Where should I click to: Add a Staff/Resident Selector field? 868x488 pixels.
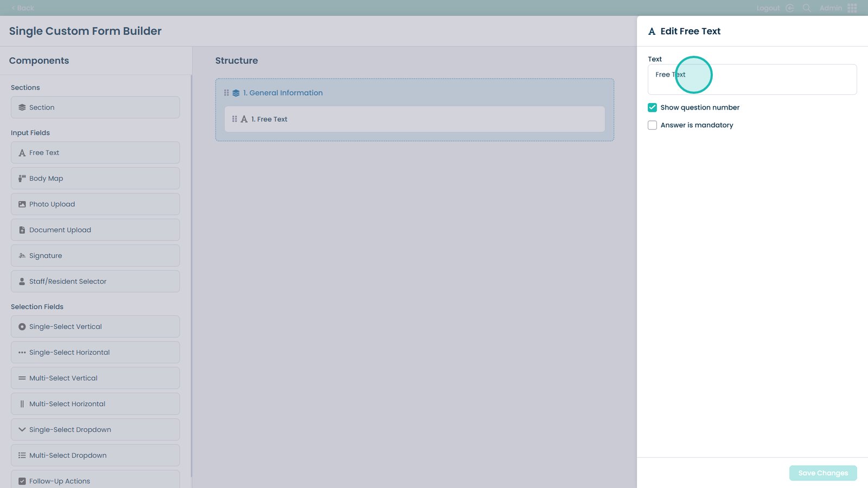pos(95,281)
